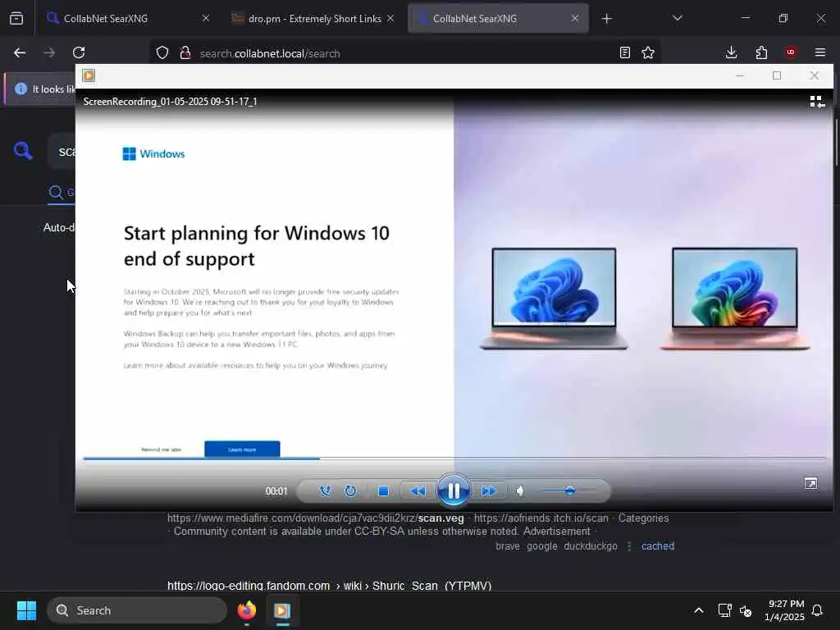Switch to dro.pm Extremely Short Links tab
This screenshot has width=840, height=630.
[x=313, y=19]
